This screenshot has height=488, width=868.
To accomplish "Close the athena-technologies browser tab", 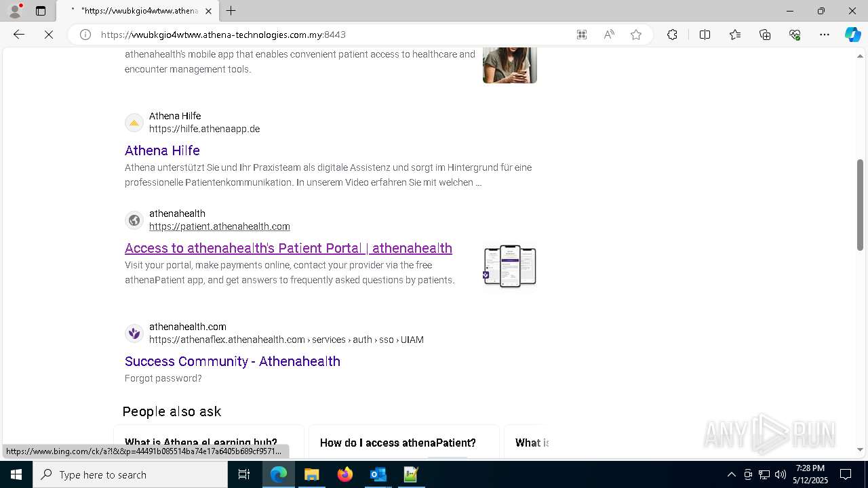I will (x=208, y=11).
